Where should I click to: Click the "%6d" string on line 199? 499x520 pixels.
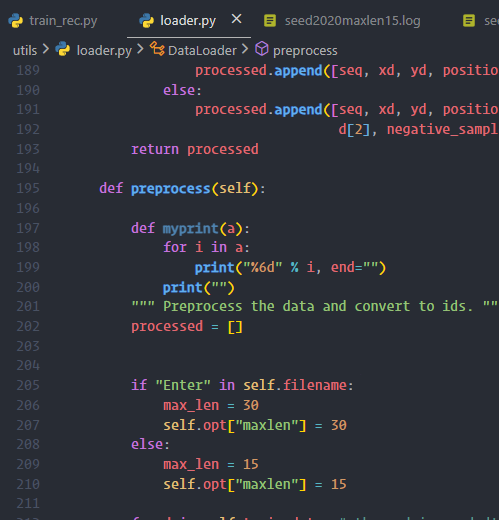point(263,267)
